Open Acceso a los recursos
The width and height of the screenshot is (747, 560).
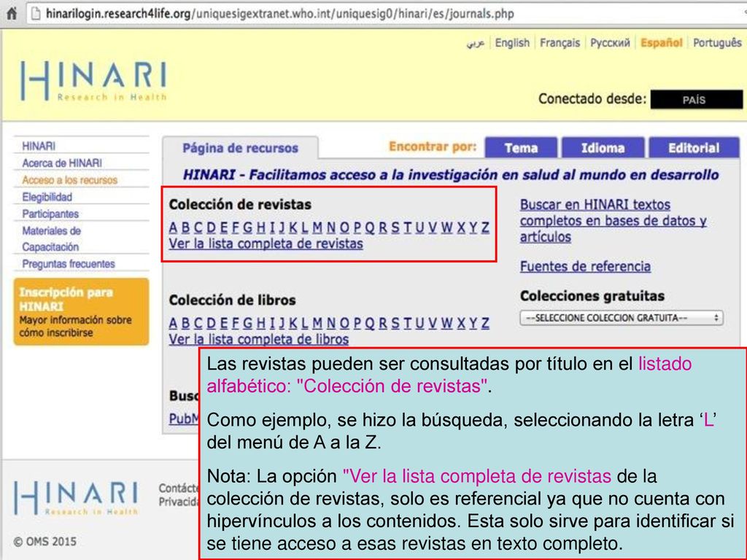point(69,180)
